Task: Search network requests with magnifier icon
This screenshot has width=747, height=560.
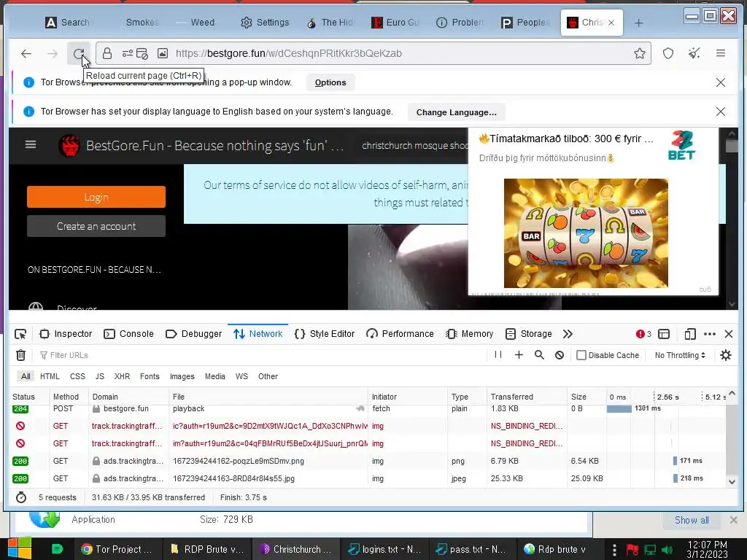Action: click(539, 355)
